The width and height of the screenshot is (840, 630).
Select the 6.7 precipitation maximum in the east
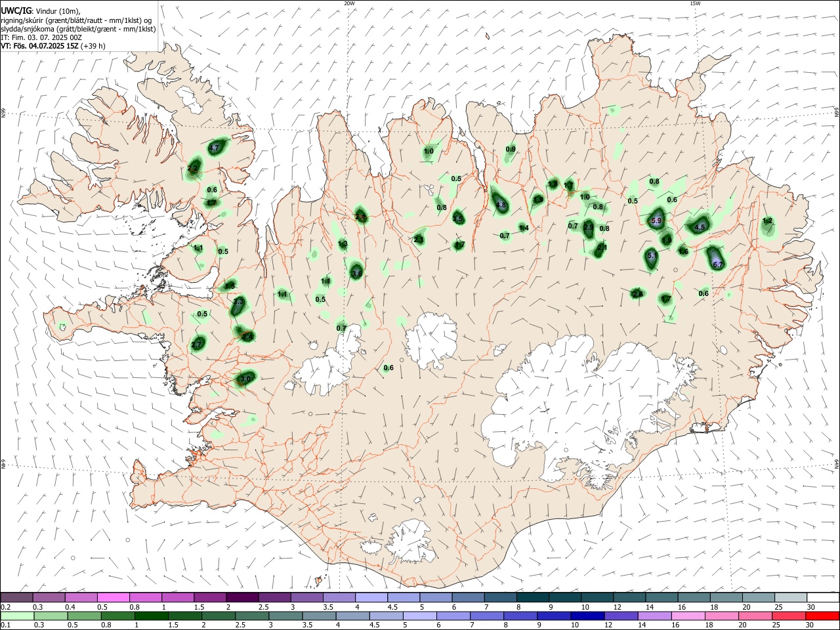[717, 264]
